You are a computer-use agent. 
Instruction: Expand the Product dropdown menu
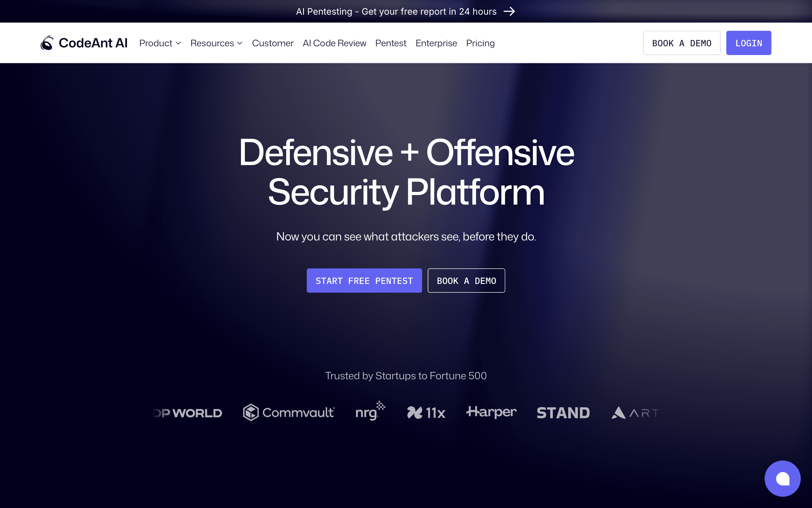pyautogui.click(x=160, y=43)
